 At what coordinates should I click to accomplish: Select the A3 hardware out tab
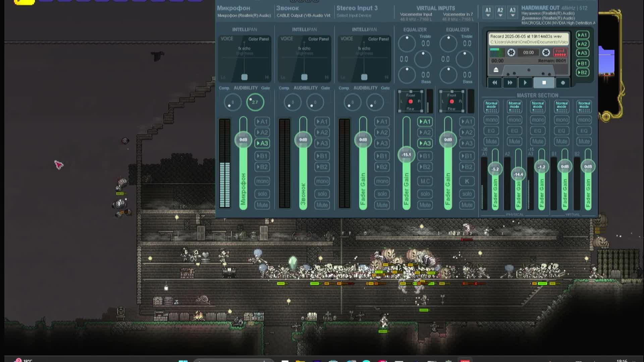coord(512,11)
